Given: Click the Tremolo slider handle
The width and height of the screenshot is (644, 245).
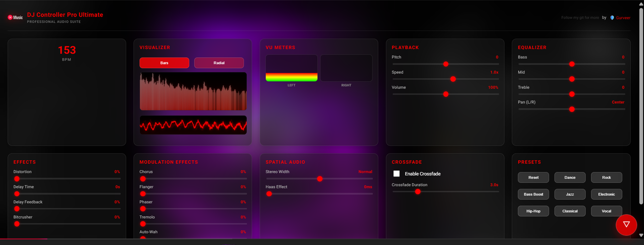Looking at the screenshot, I should pyautogui.click(x=142, y=224).
